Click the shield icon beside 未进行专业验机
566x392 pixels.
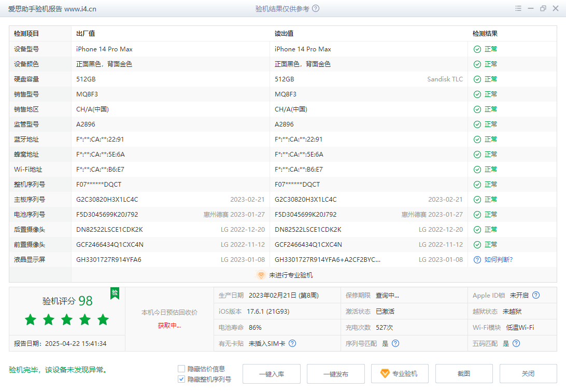(261, 275)
